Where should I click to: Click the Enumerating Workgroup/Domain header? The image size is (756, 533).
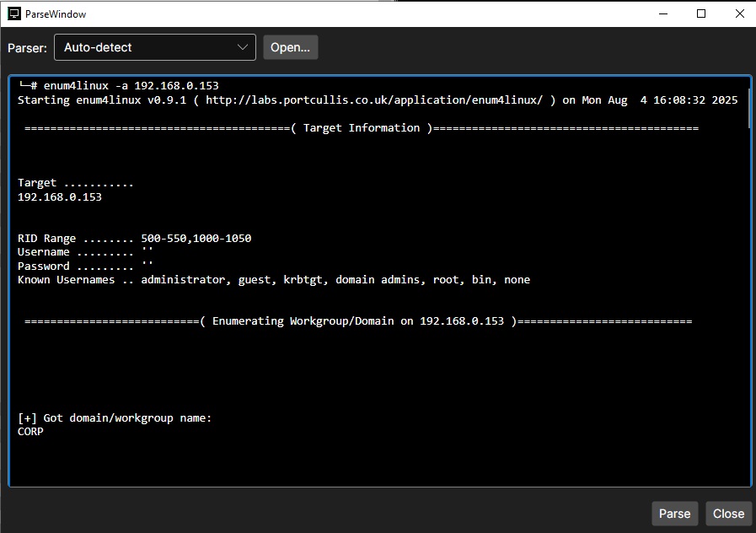tap(357, 320)
